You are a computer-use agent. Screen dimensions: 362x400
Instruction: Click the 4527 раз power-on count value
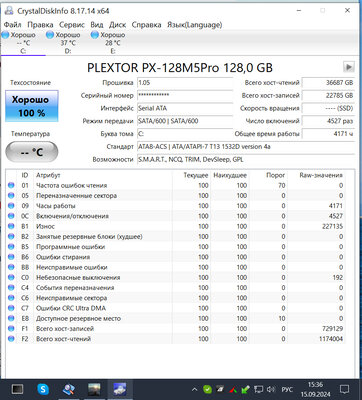[x=328, y=121]
